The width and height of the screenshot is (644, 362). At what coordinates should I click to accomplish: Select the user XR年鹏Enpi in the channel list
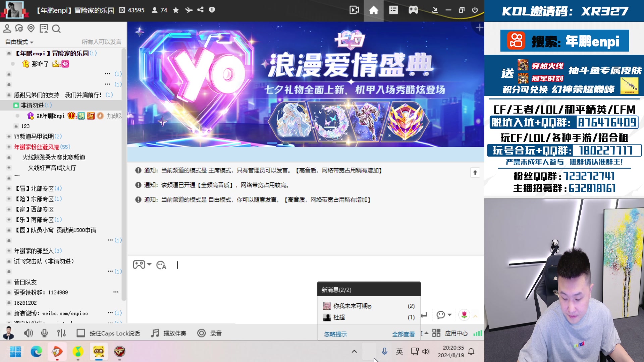pyautogui.click(x=50, y=116)
